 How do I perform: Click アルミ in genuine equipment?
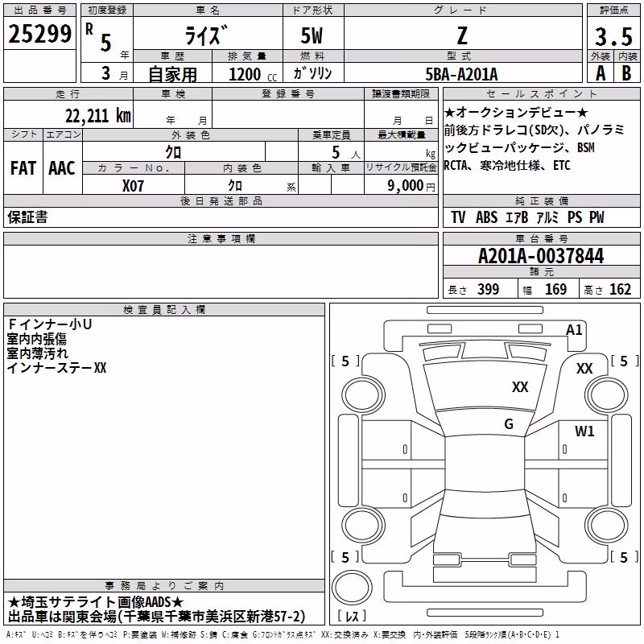click(548, 217)
